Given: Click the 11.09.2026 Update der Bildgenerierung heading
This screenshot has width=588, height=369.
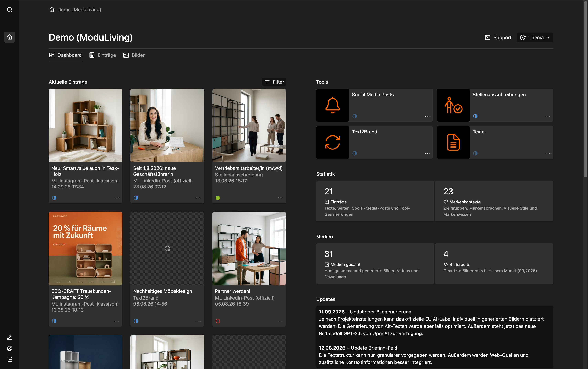Looking at the screenshot, I should 365,312.
